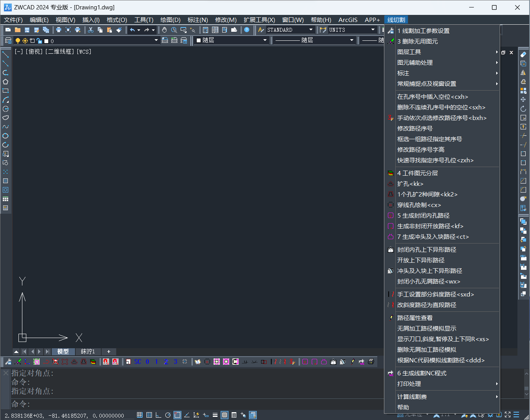Expand the 图元辅助处理 submenu
Viewport: 530px width, 420px height.
point(442,62)
